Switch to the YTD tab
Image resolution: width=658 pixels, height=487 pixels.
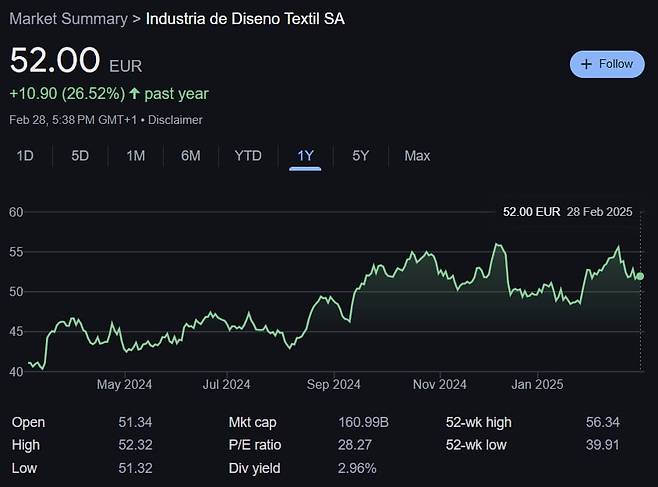pos(248,156)
